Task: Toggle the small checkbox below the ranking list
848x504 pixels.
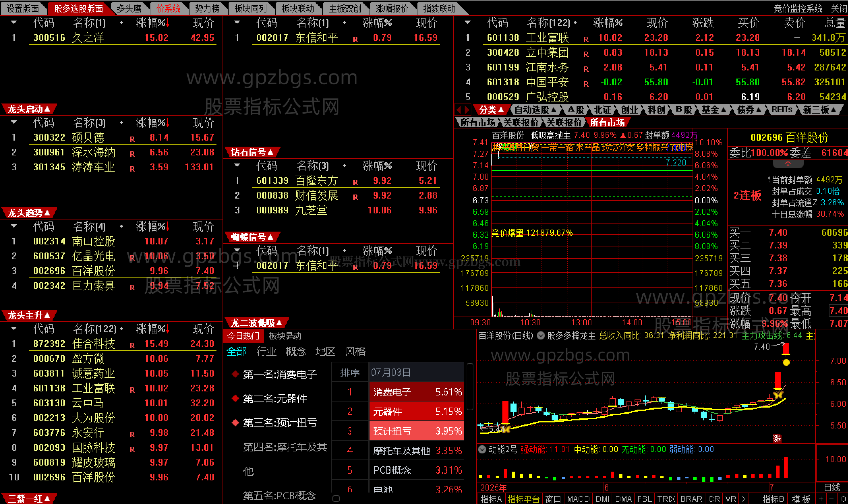Action: click(336, 498)
